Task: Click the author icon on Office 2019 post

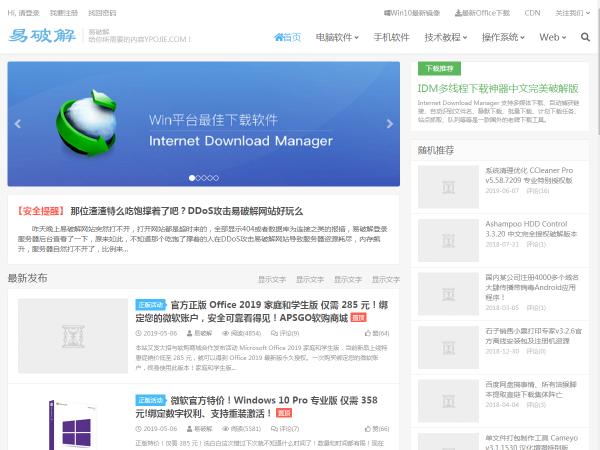Action: 189,333
